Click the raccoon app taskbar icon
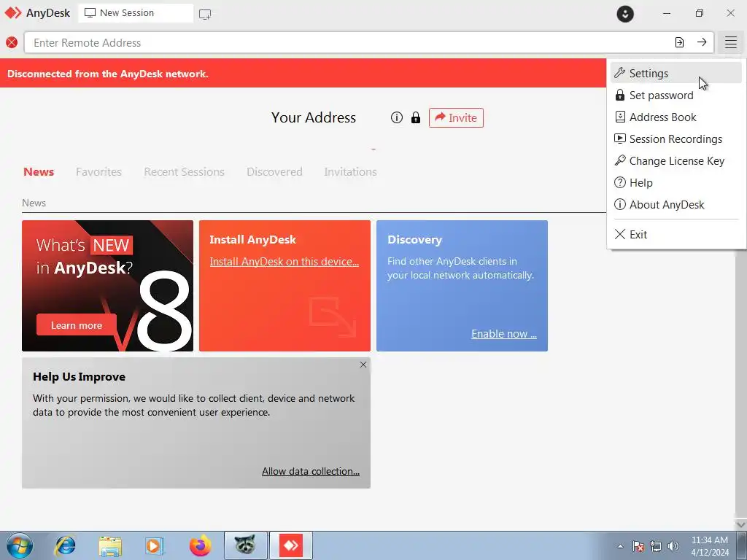This screenshot has width=747, height=560. point(245,545)
